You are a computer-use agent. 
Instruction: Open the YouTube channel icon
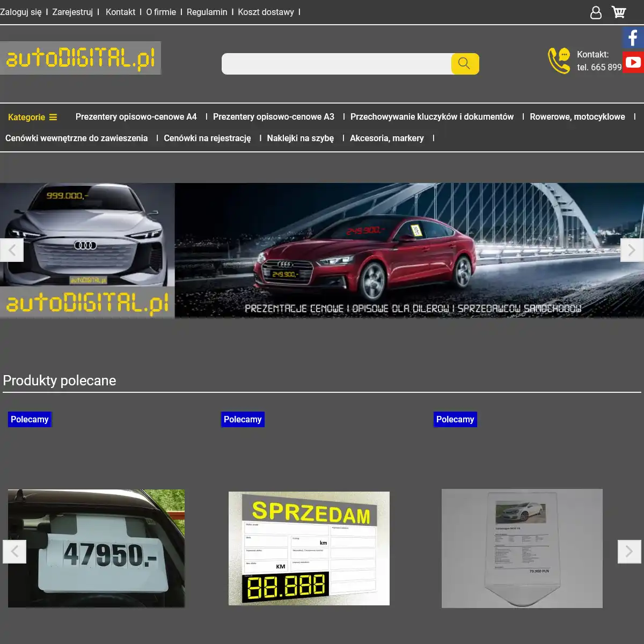(633, 62)
